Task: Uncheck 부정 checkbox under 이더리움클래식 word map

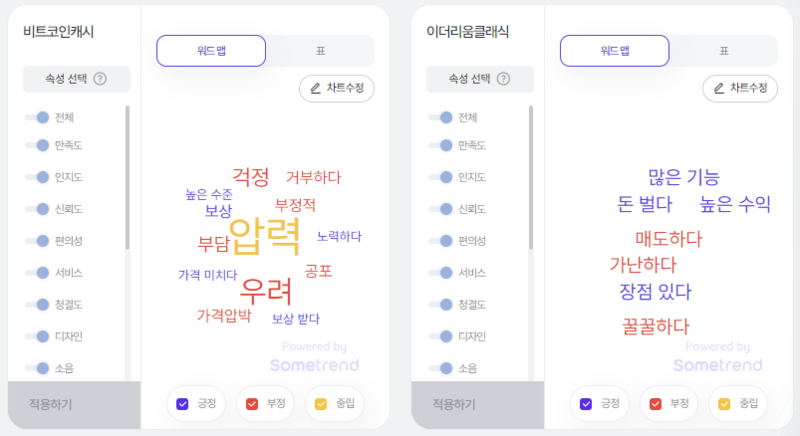Action: [x=655, y=404]
